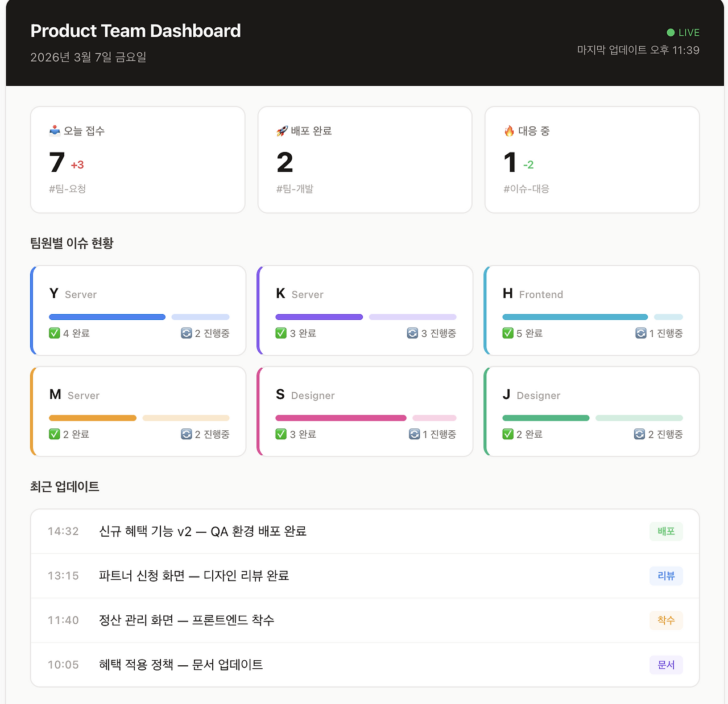Screen dimensions: 728x704
Task: Select the in-progress sync icon on K's card
Action: tap(413, 333)
